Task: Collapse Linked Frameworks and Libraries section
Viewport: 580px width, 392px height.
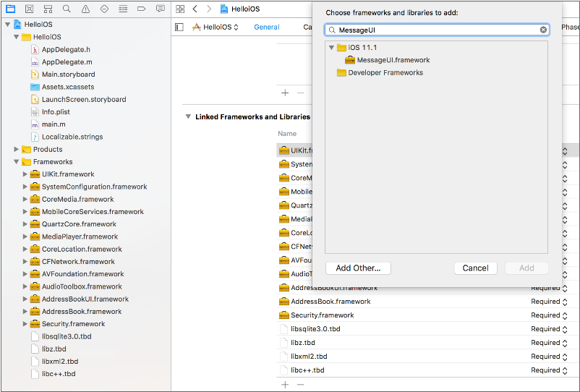Action: pyautogui.click(x=187, y=116)
